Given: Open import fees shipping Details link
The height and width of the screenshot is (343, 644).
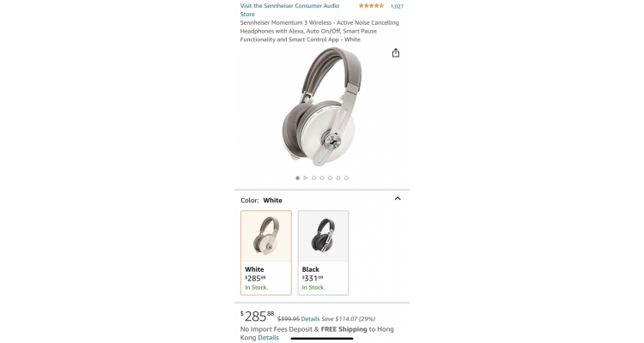Looking at the screenshot, I should click(x=268, y=338).
